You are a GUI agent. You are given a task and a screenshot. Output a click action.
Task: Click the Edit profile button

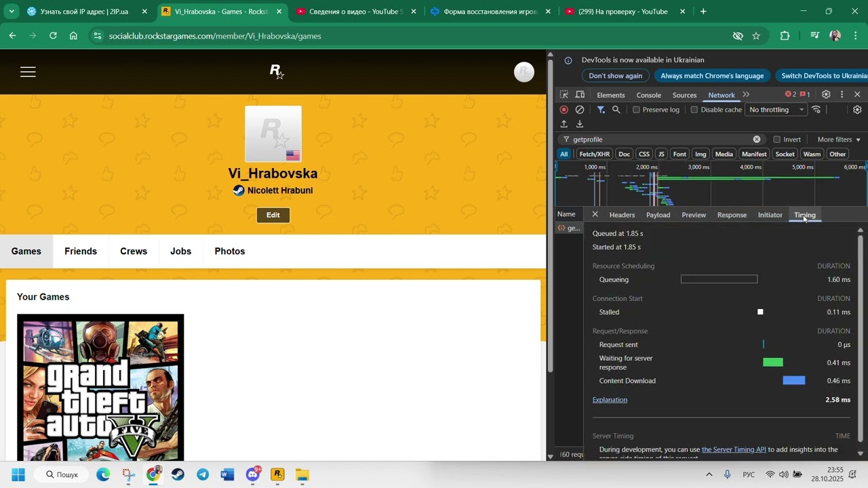273,215
